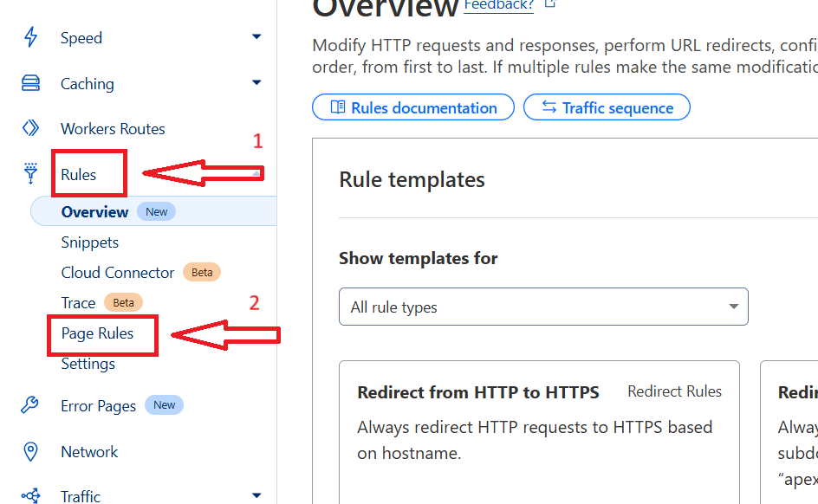
Task: Click the Rules documentation button
Action: (413, 107)
